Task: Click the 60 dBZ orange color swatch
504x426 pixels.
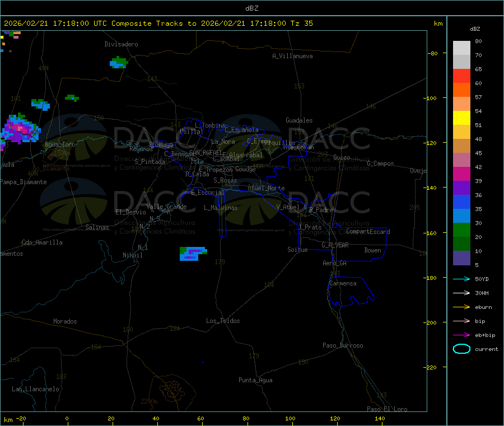Action: [461, 90]
